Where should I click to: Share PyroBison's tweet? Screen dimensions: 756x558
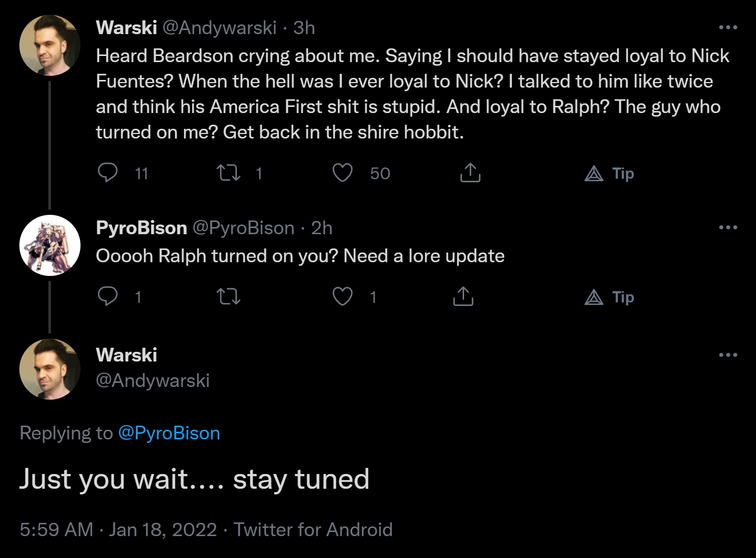click(x=463, y=296)
